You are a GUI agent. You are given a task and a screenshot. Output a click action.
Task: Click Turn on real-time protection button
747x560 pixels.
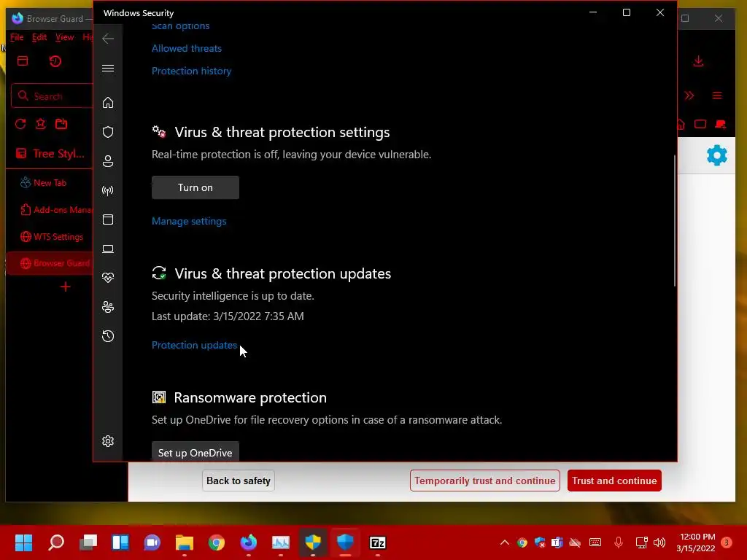[x=196, y=187]
